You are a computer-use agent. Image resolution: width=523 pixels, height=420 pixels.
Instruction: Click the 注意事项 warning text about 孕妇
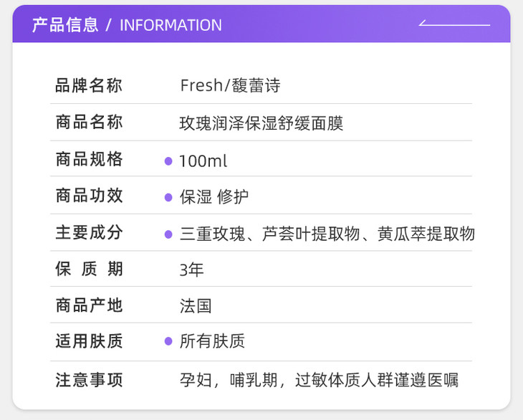319,380
